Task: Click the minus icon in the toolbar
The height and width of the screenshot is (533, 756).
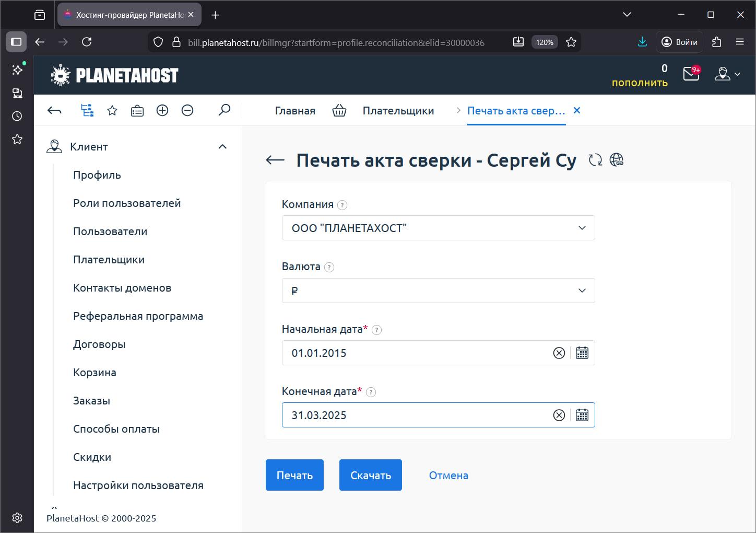Action: (187, 110)
